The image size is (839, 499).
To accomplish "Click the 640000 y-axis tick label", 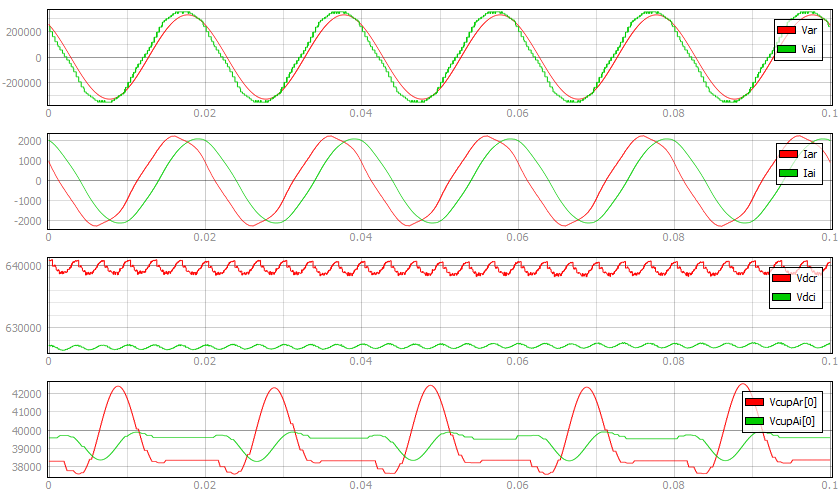I will pyautogui.click(x=22, y=266).
